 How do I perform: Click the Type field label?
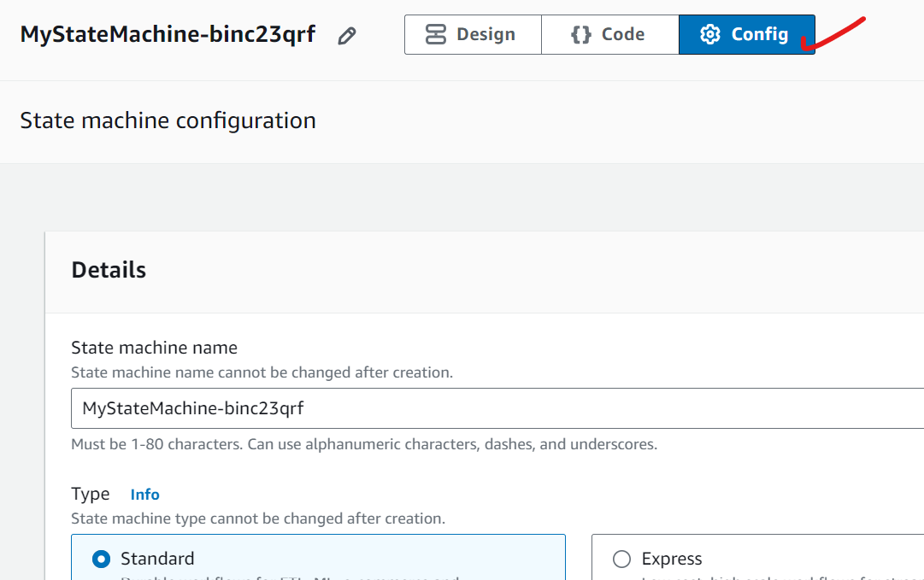pyautogui.click(x=91, y=494)
